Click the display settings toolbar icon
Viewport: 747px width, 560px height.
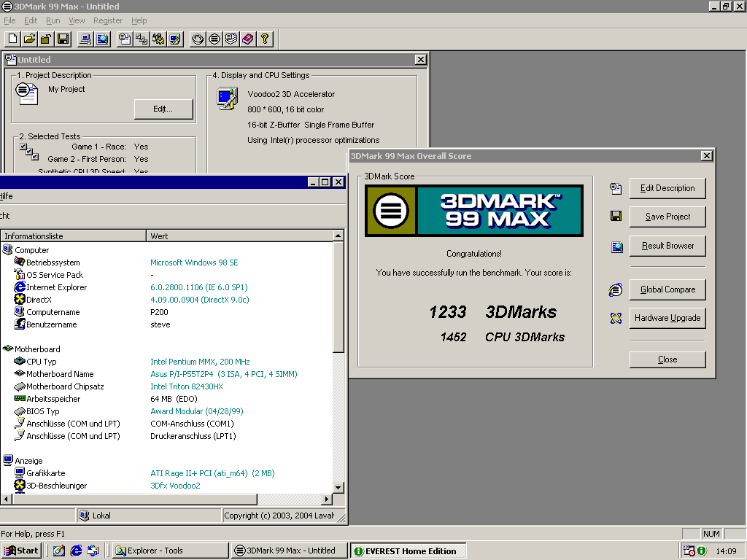coord(175,39)
